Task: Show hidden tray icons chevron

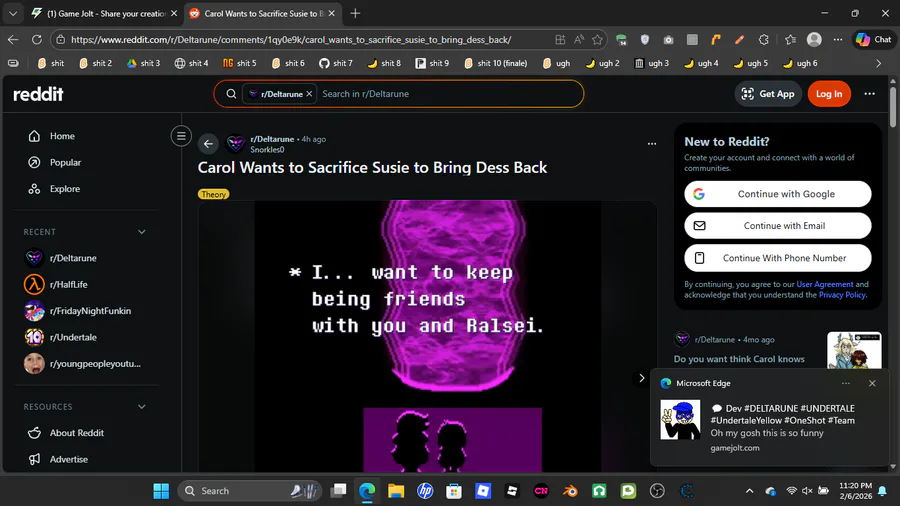Action: pos(749,491)
